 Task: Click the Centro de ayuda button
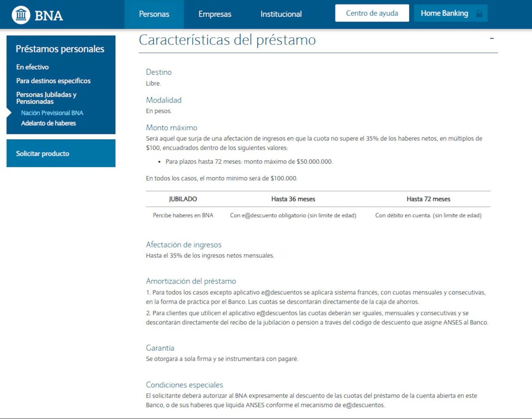tap(372, 13)
